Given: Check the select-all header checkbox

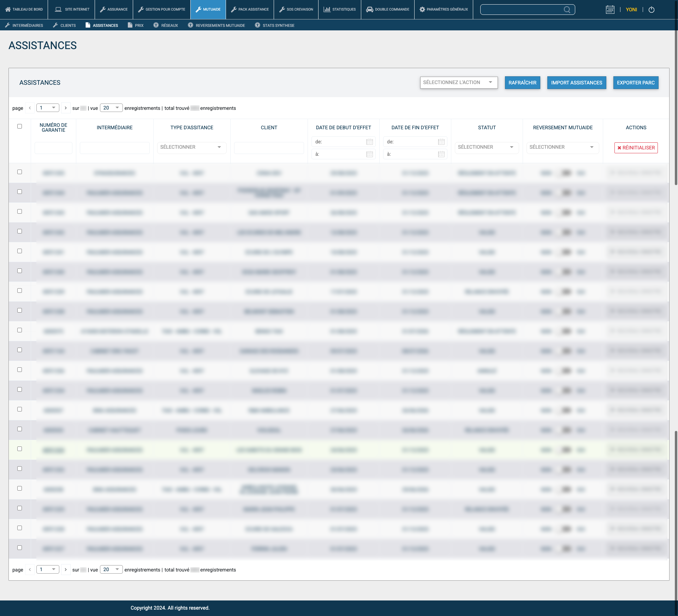Looking at the screenshot, I should [20, 126].
